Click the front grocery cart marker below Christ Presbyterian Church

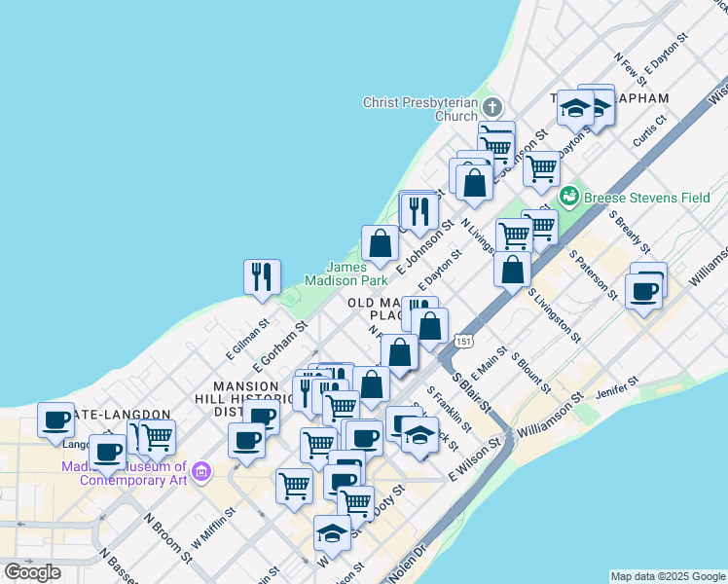coord(496,151)
